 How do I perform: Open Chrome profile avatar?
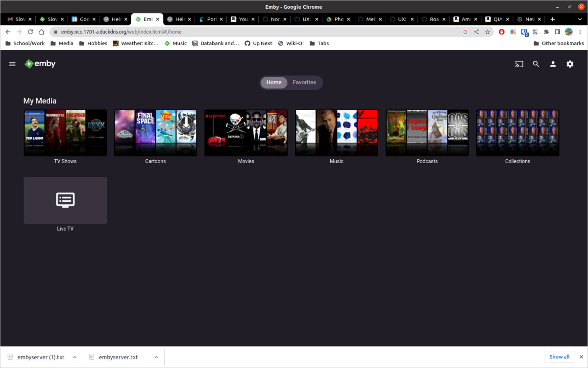pyautogui.click(x=569, y=32)
